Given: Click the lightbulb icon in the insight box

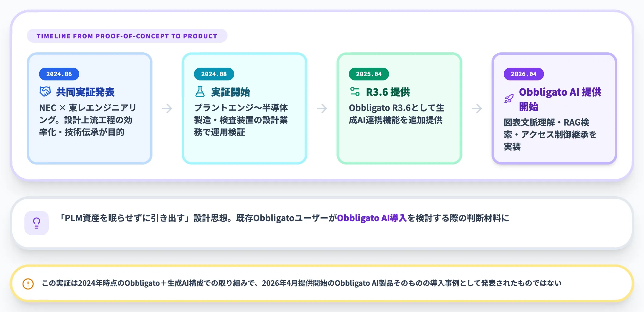Looking at the screenshot, I should click(37, 223).
